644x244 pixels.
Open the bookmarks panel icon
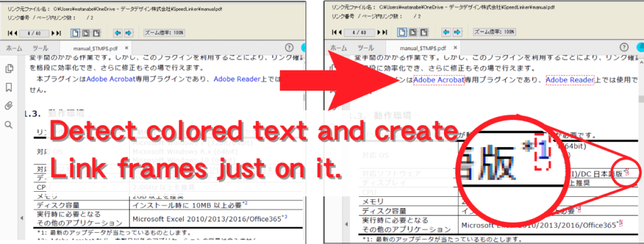9,87
